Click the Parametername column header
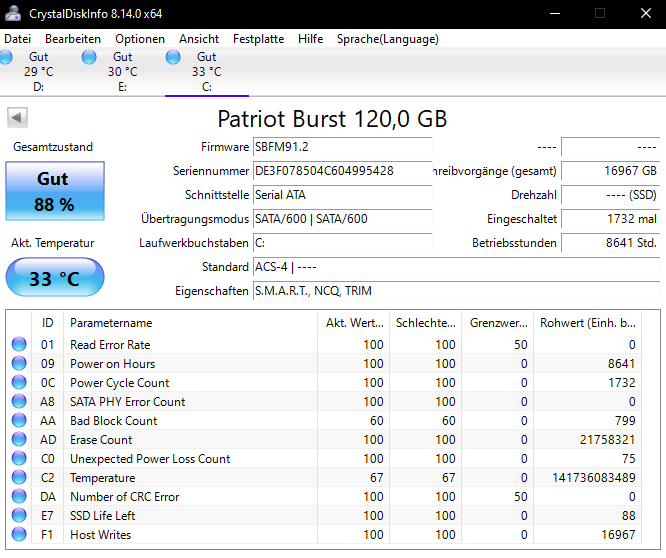This screenshot has height=558, width=666. [x=190, y=323]
